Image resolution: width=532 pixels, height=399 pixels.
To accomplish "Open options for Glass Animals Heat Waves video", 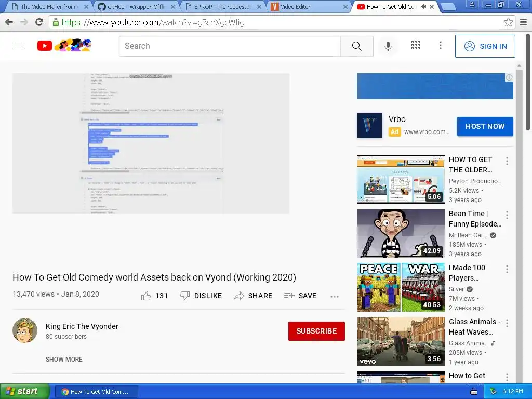I will coord(507,323).
